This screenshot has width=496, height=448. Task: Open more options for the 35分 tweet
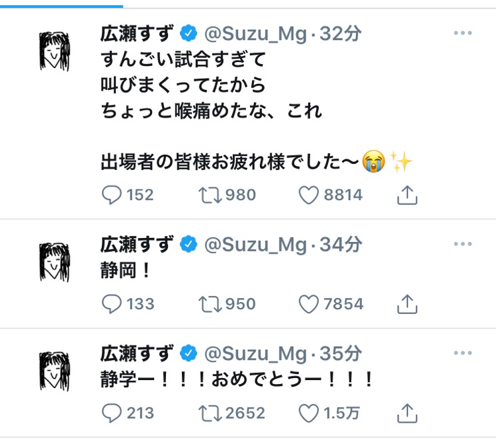pos(463,352)
